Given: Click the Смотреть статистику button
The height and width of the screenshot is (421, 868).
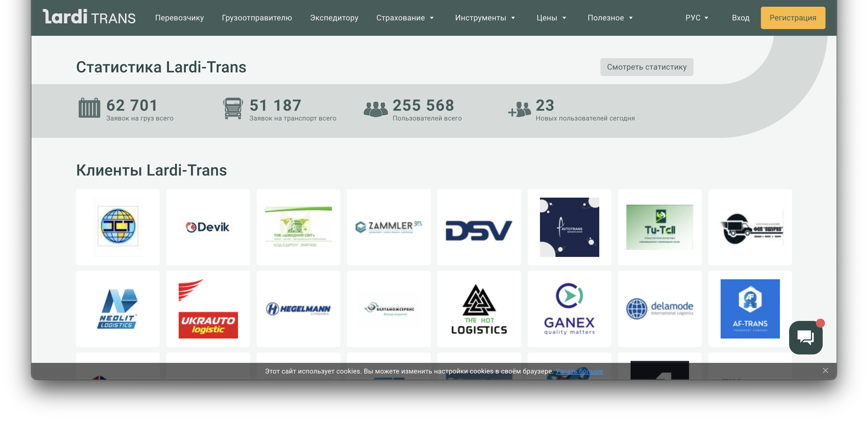Looking at the screenshot, I should 647,67.
